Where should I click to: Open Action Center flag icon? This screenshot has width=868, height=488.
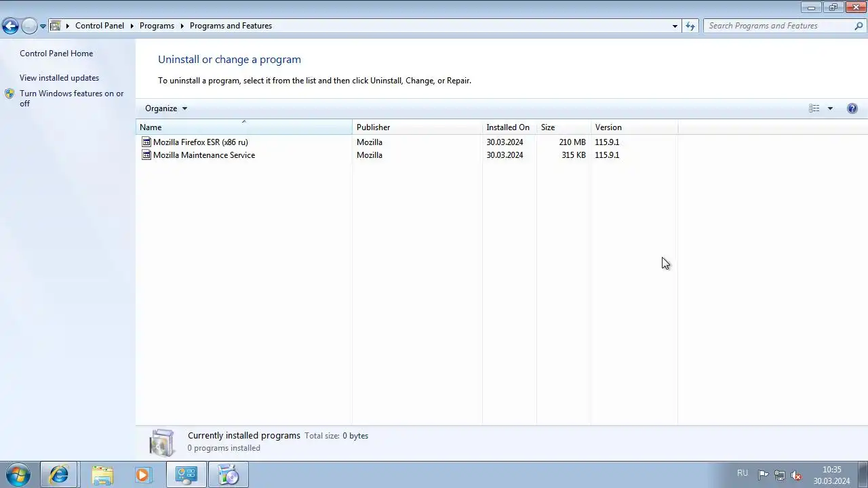(763, 475)
